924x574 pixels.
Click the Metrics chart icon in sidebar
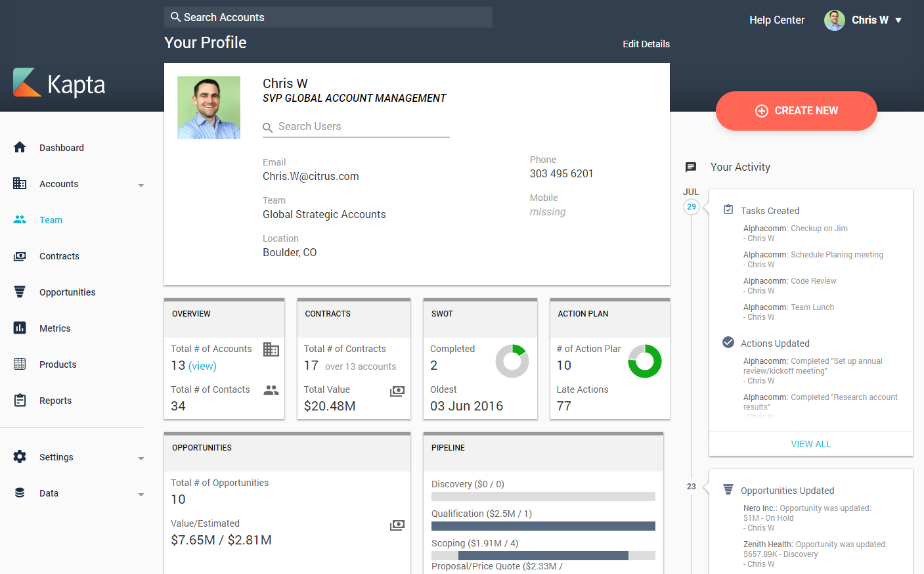(x=20, y=328)
